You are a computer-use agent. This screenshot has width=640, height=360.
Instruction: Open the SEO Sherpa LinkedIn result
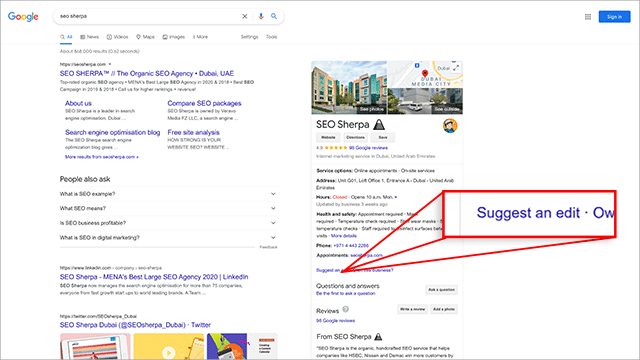(154, 277)
